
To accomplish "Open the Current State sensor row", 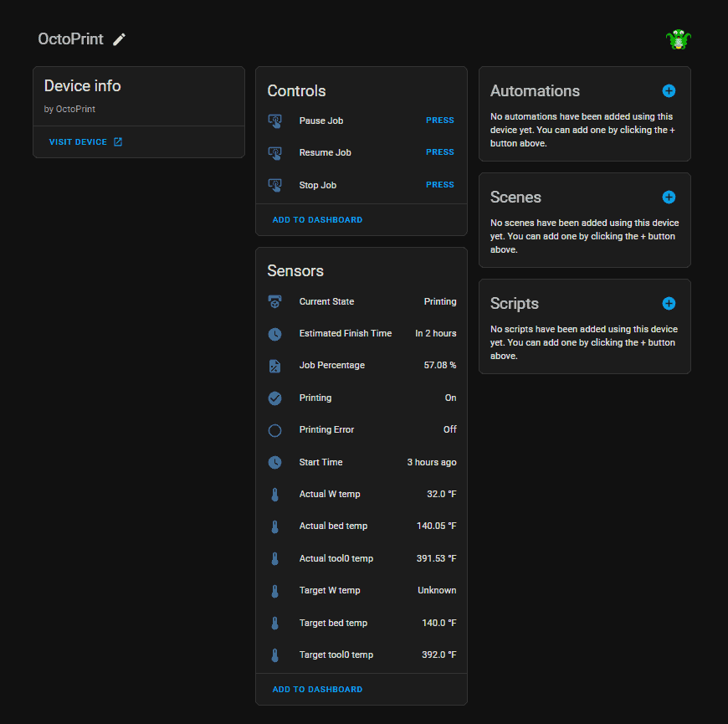I will pyautogui.click(x=361, y=302).
